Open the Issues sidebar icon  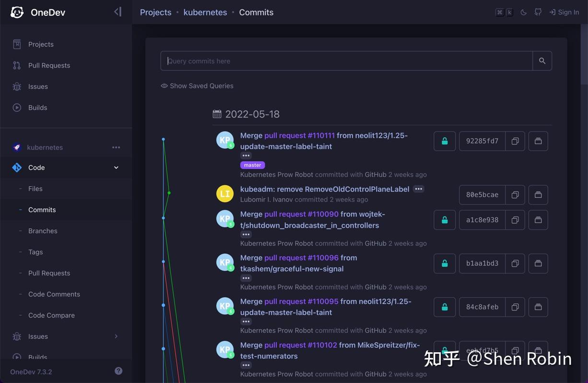(x=17, y=86)
